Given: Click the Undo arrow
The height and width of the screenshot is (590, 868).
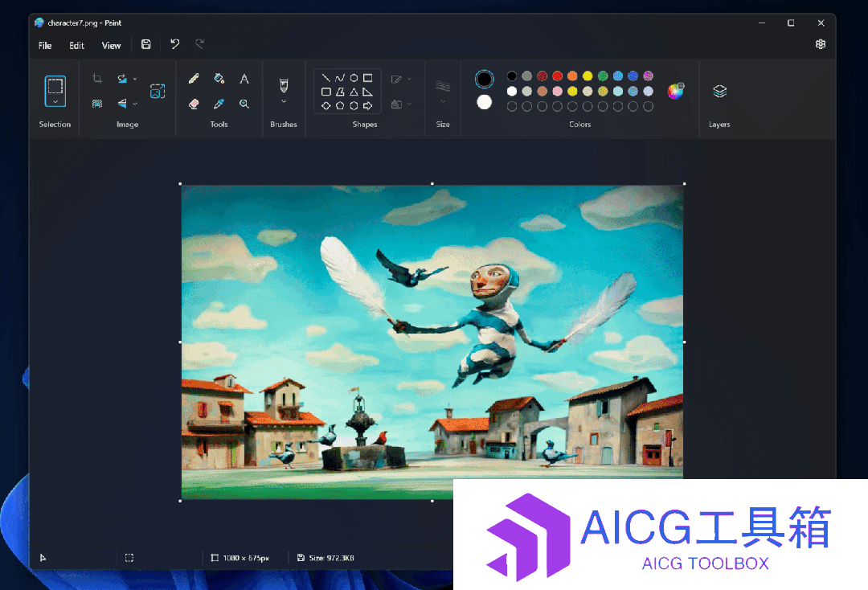Looking at the screenshot, I should pyautogui.click(x=175, y=44).
